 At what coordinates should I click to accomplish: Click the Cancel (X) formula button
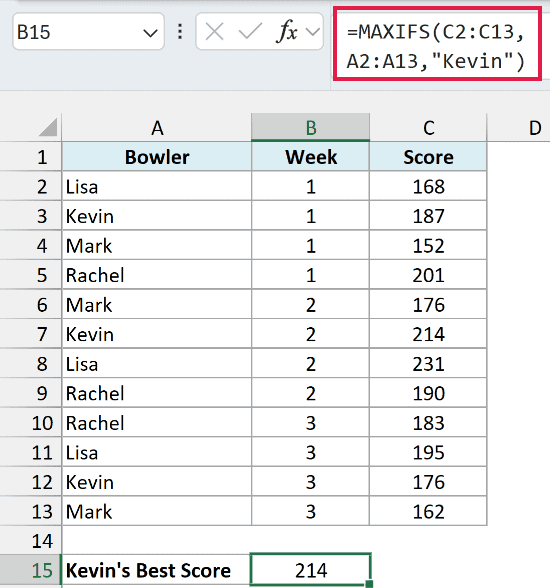tap(215, 32)
